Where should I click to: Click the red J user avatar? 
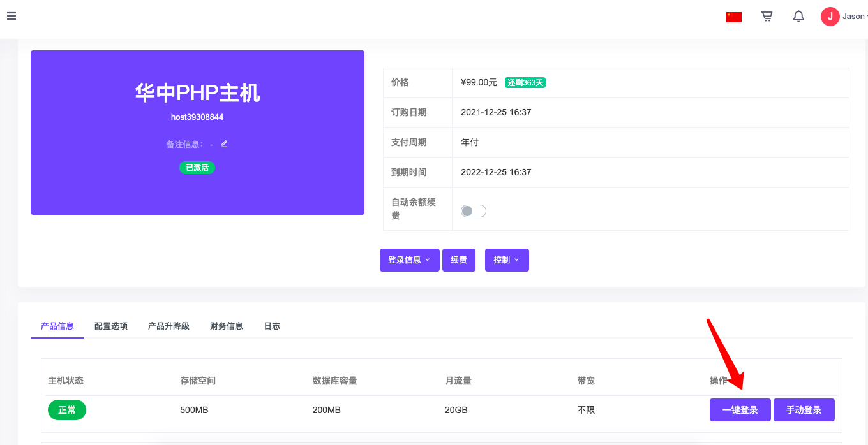(x=830, y=17)
